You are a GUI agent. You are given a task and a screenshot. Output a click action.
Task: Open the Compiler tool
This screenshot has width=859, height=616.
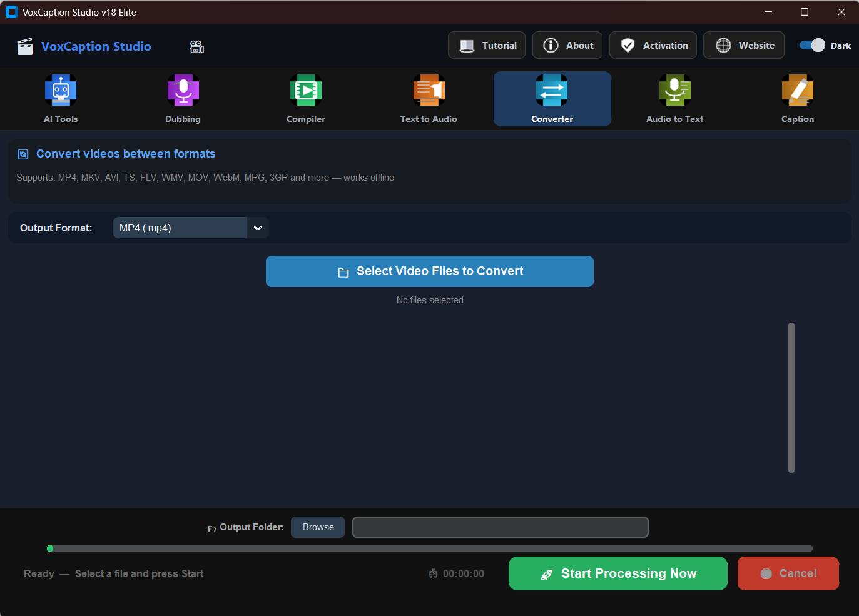(305, 98)
